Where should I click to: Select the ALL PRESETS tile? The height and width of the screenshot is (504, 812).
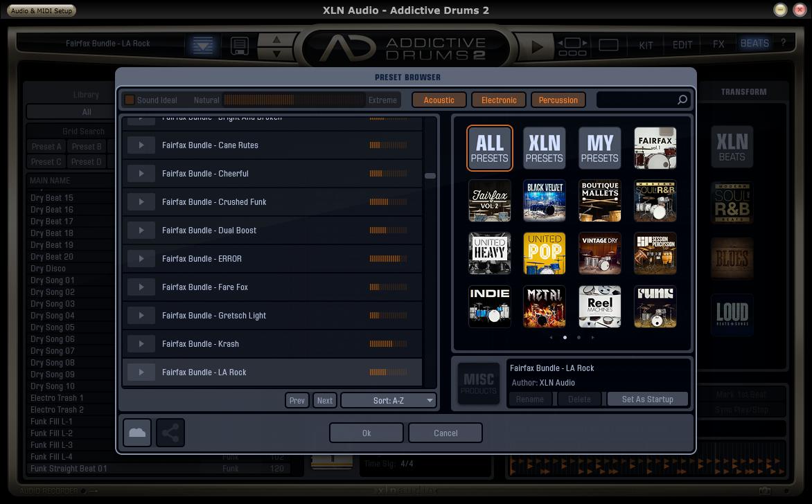click(489, 148)
